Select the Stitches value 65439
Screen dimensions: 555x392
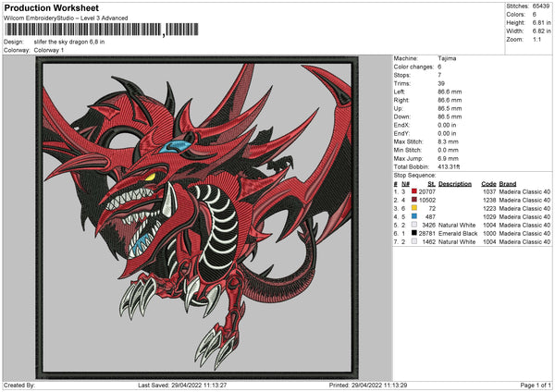point(541,6)
